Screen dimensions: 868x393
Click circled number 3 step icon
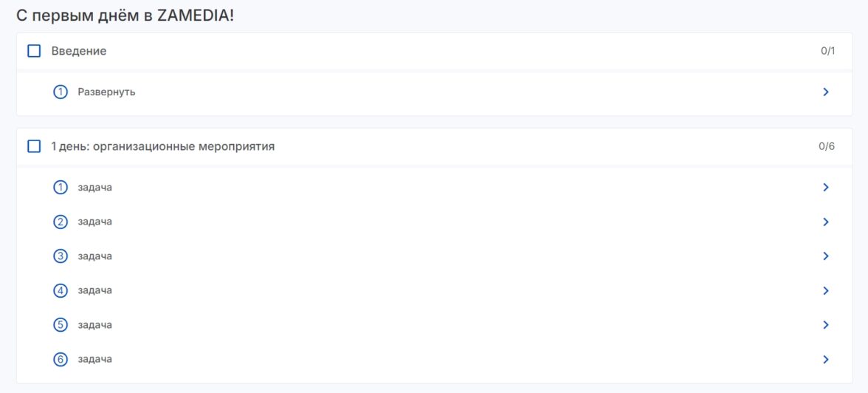[61, 256]
